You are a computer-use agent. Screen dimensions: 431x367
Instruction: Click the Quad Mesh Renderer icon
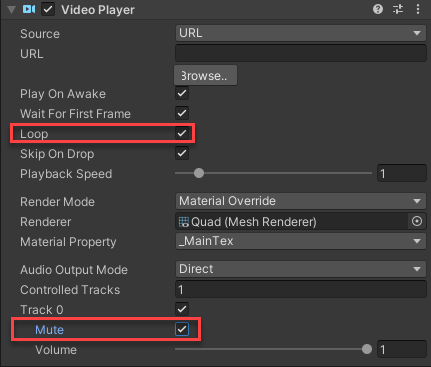(184, 222)
